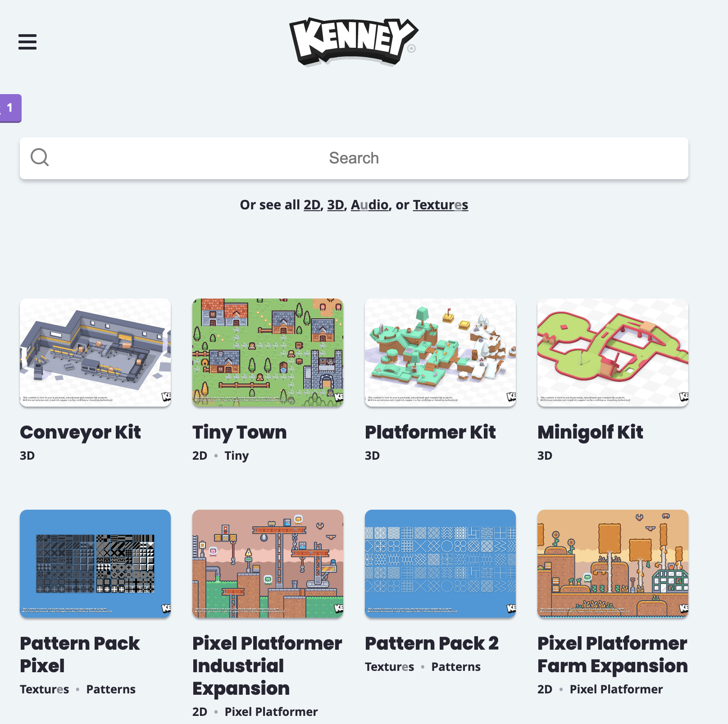Open the 2D assets link
This screenshot has height=724, width=728.
click(x=312, y=205)
